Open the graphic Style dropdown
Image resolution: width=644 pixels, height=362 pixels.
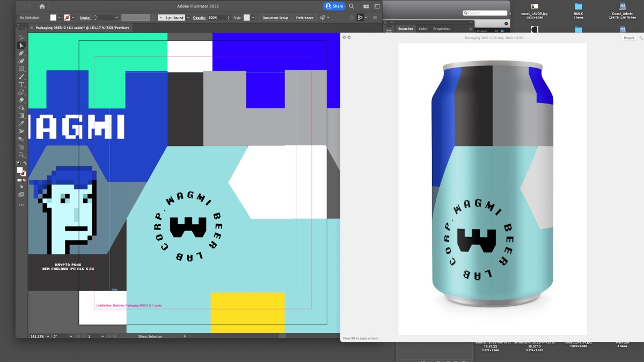click(x=253, y=18)
